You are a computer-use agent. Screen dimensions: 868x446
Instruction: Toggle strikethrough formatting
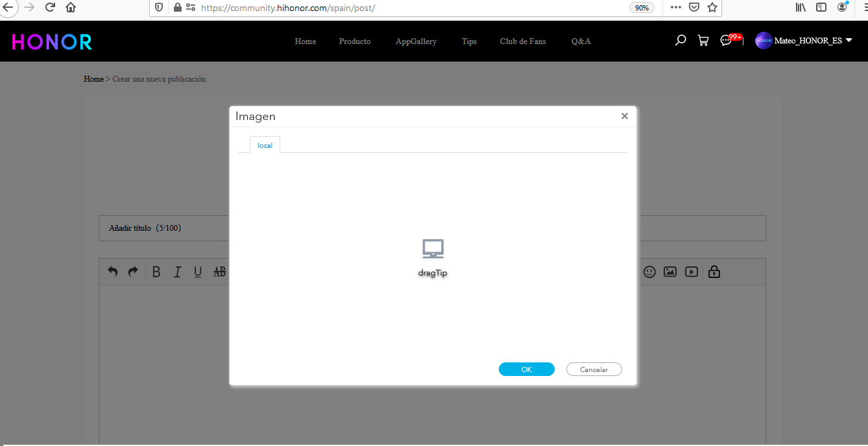tap(219, 272)
